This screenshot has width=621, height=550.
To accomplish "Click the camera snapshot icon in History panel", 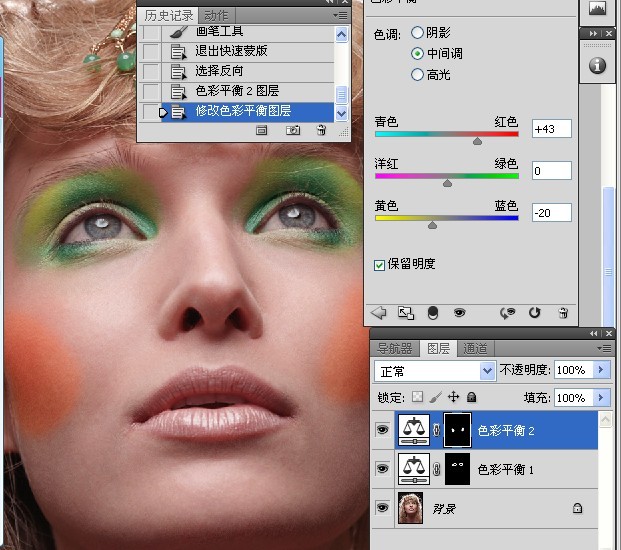I will (x=293, y=130).
